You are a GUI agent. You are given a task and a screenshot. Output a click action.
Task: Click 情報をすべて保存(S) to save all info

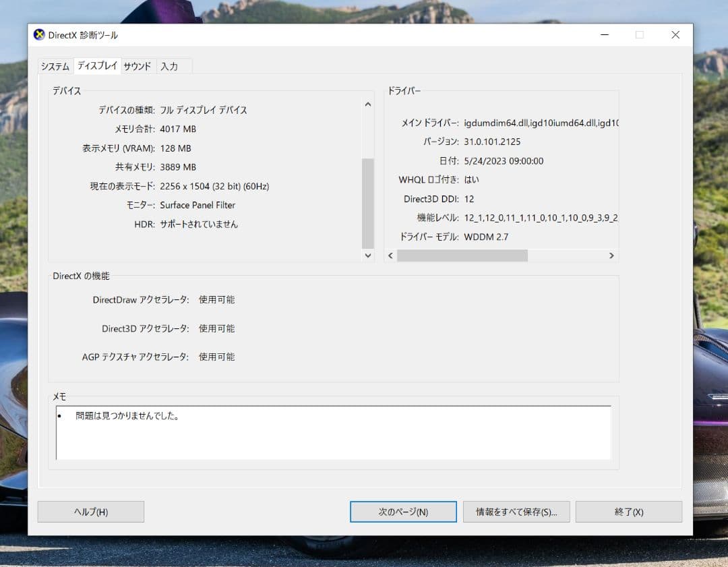(516, 512)
